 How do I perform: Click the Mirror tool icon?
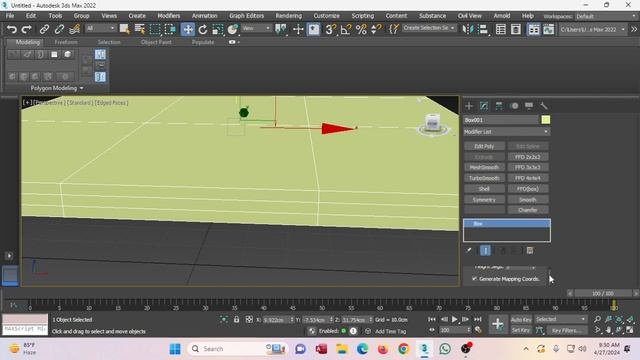pyautogui.click(x=467, y=29)
